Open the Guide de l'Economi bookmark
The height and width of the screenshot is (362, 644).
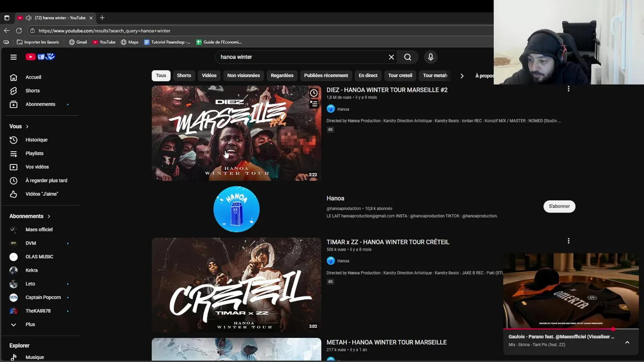pos(219,42)
